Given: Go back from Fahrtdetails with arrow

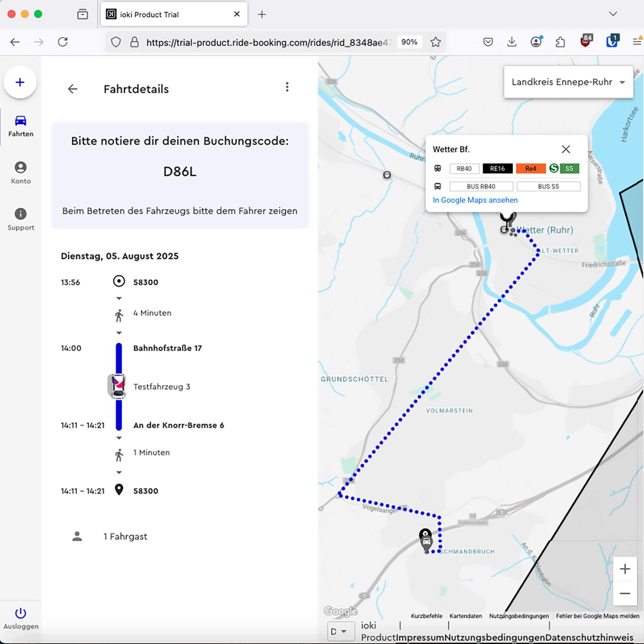Looking at the screenshot, I should pos(73,89).
